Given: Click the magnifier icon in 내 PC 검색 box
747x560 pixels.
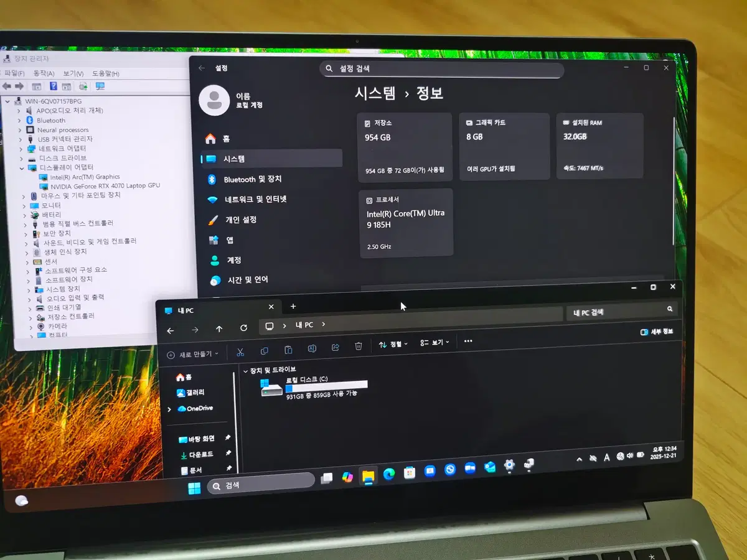Looking at the screenshot, I should (670, 309).
